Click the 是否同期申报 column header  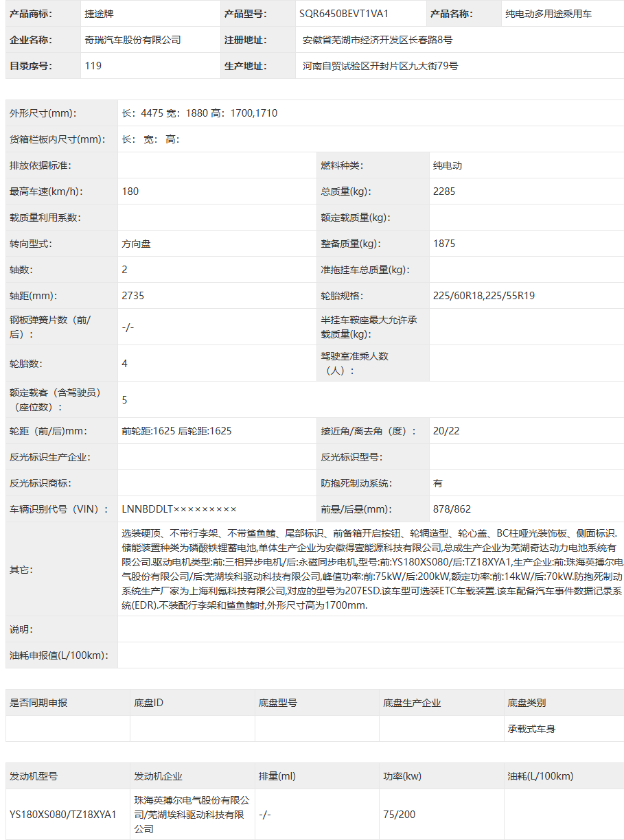[38, 703]
